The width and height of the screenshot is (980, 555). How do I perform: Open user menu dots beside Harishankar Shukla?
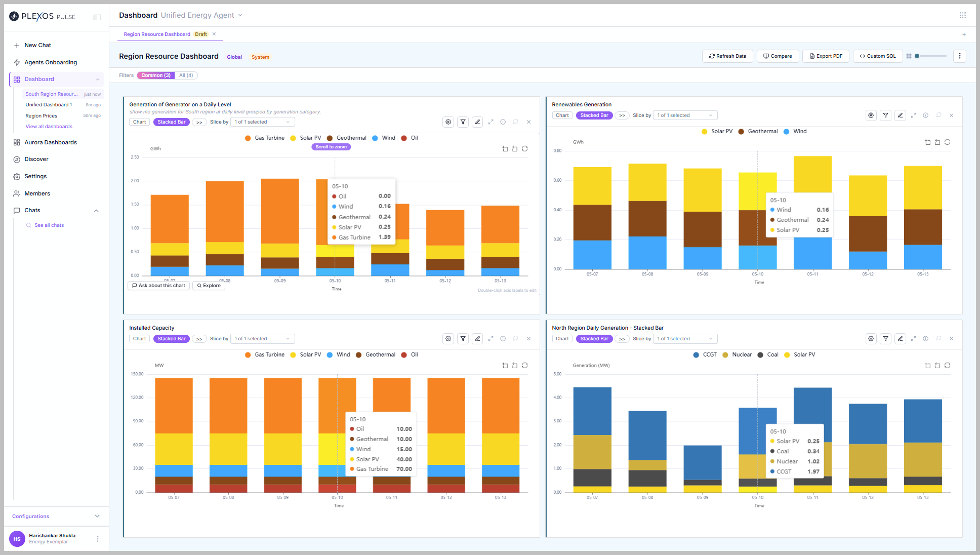[98, 539]
